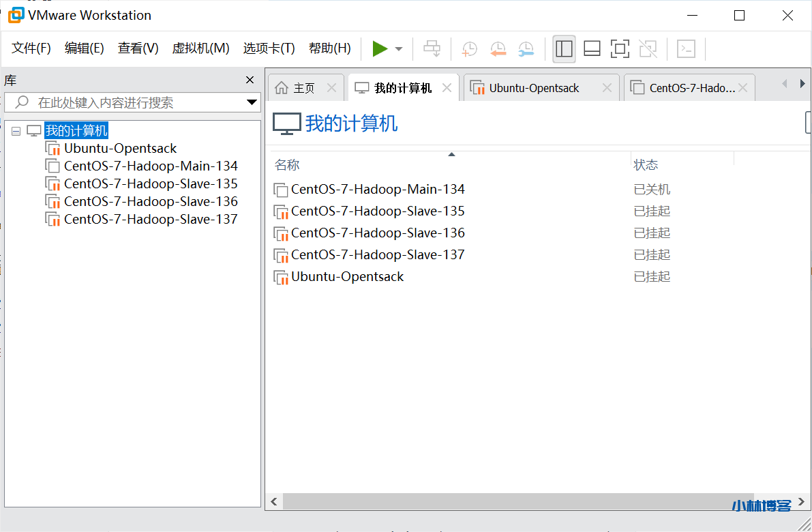Viewport: 812px width, 532px height.
Task: Revert the VM to its snapshot
Action: [498, 48]
